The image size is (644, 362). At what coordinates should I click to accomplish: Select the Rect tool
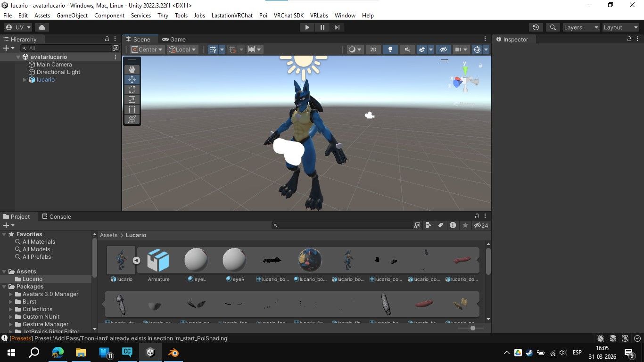pyautogui.click(x=132, y=109)
